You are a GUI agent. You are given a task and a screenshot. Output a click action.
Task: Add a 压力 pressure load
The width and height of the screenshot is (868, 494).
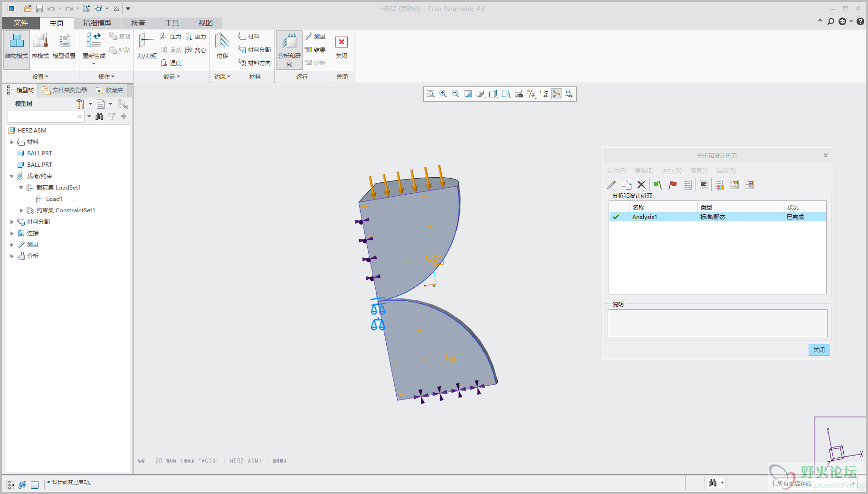click(171, 37)
